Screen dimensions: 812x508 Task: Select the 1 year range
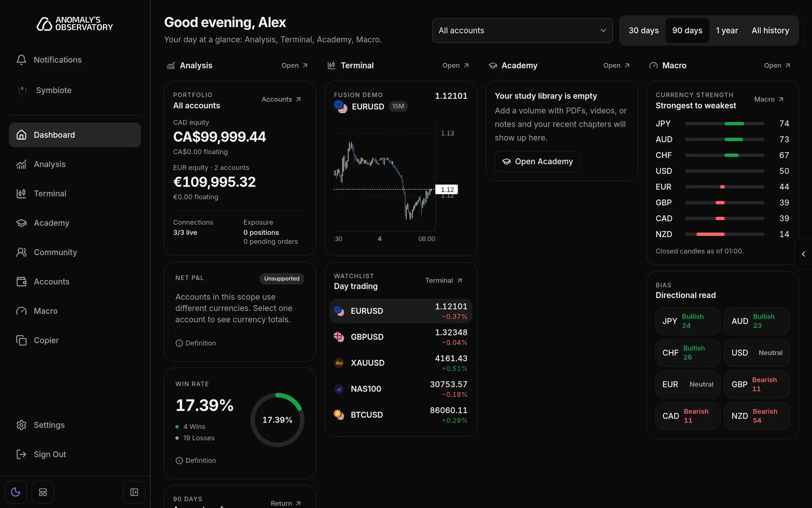pyautogui.click(x=727, y=30)
